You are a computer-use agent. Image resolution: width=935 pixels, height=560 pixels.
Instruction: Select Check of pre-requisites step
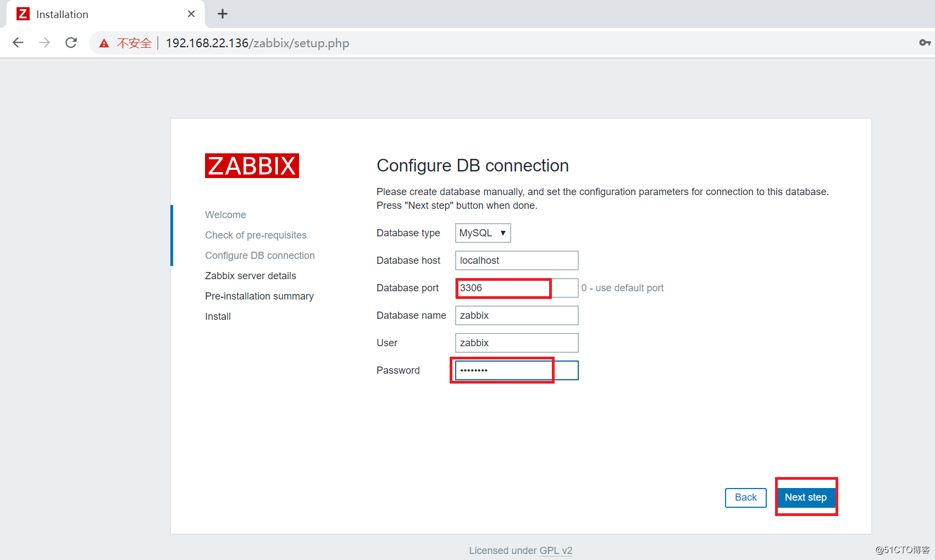click(x=256, y=235)
